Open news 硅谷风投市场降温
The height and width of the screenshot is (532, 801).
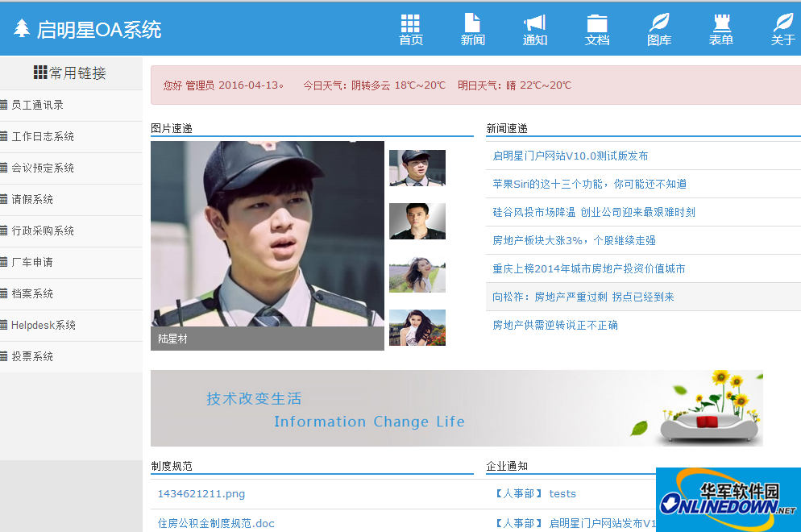coord(594,212)
